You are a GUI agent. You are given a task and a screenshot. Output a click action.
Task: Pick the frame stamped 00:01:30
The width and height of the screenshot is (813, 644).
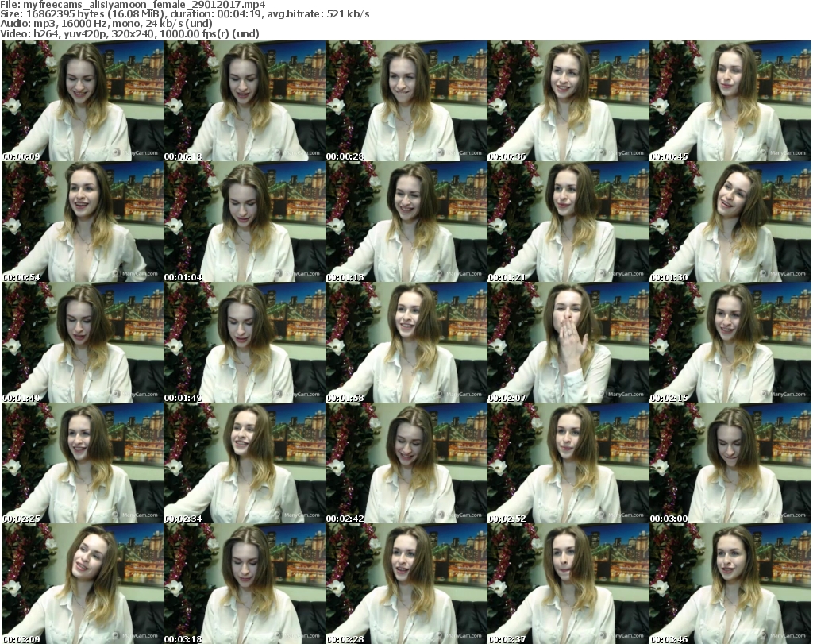click(730, 222)
